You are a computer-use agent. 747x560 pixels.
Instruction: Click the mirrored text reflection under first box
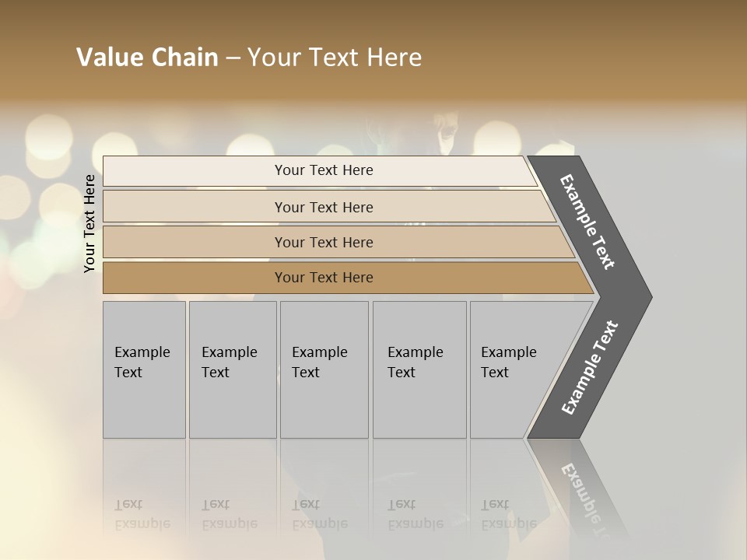point(142,514)
